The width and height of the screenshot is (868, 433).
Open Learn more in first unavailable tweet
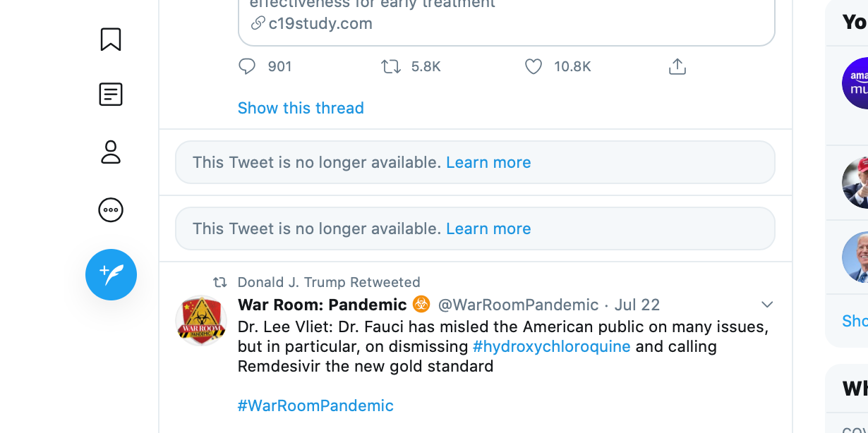[488, 162]
